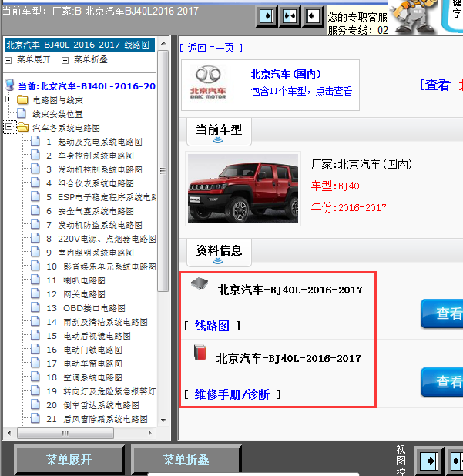Click the 查看 button beside 维修手册 row
This screenshot has width=463, height=476.
442,382
